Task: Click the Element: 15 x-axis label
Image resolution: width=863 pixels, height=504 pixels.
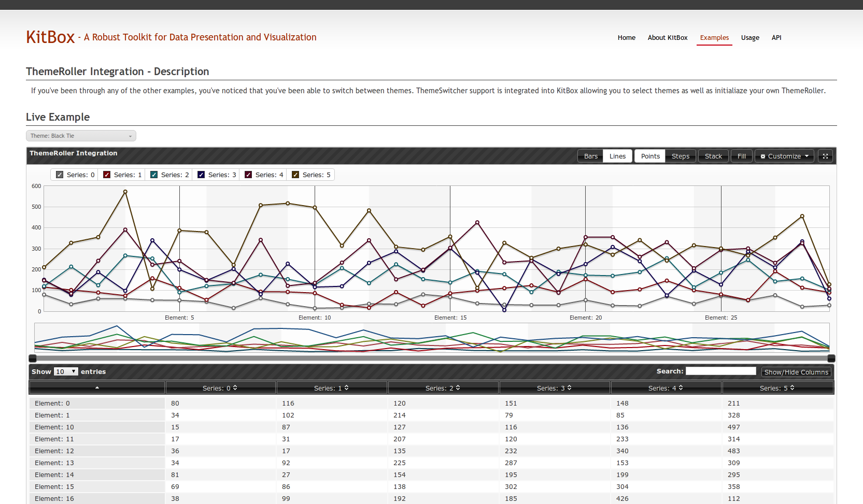Action: tap(450, 318)
